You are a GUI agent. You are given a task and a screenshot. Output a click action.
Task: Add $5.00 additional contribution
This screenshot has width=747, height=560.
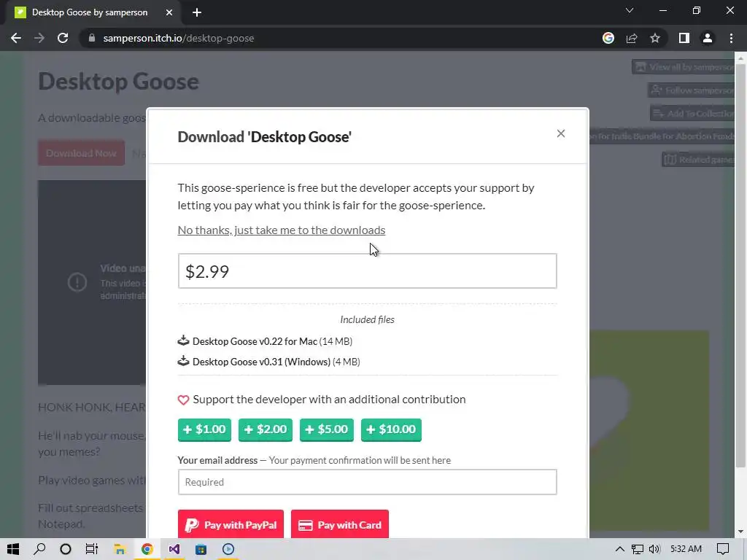coord(326,430)
